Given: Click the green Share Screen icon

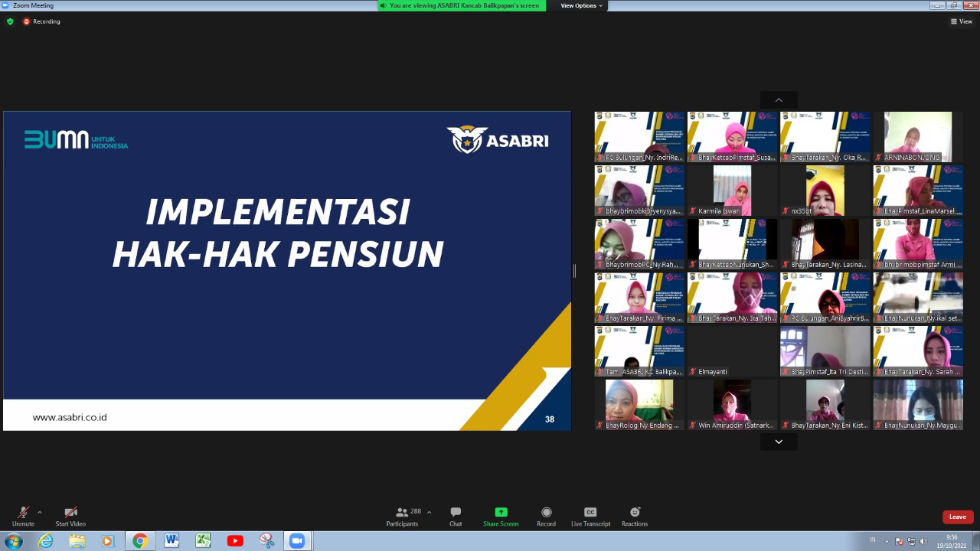Looking at the screenshot, I should 501,512.
